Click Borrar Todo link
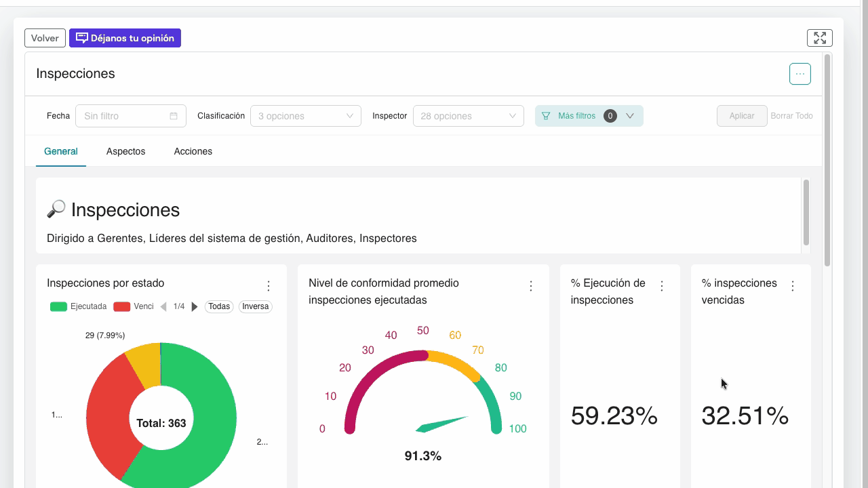The width and height of the screenshot is (868, 488). pos(791,116)
